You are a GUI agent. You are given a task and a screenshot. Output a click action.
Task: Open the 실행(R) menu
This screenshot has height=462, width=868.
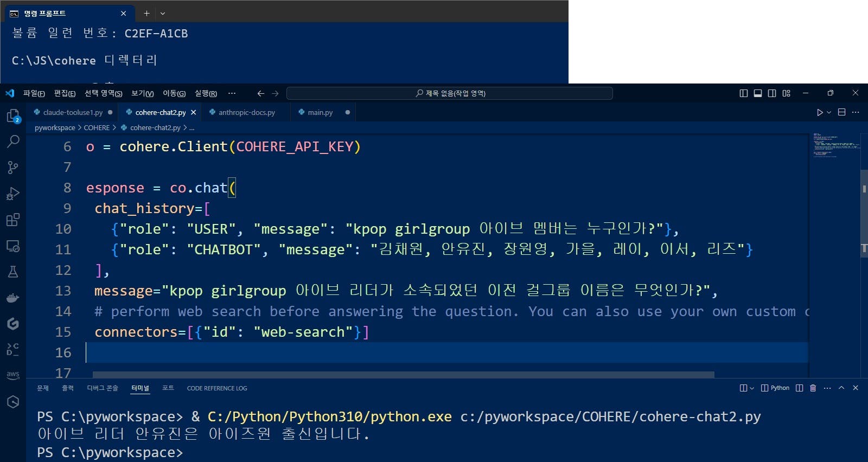[206, 93]
